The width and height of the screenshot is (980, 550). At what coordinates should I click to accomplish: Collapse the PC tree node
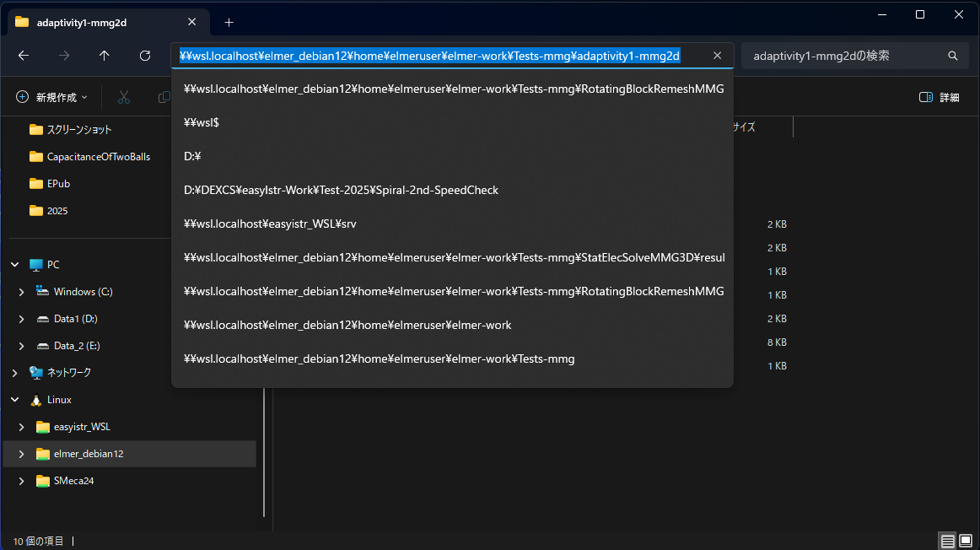click(13, 264)
